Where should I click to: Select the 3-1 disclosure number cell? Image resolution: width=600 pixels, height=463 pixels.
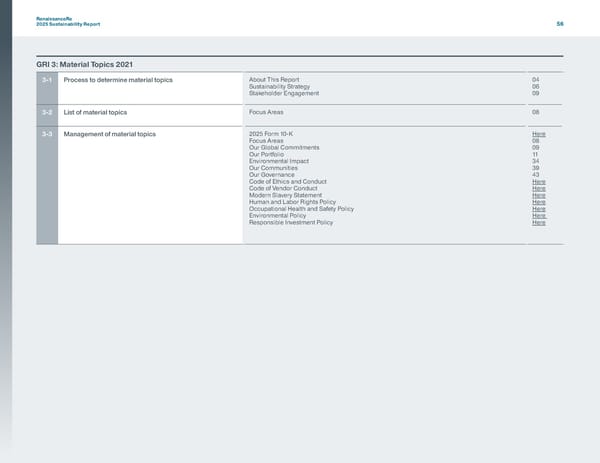click(x=47, y=88)
